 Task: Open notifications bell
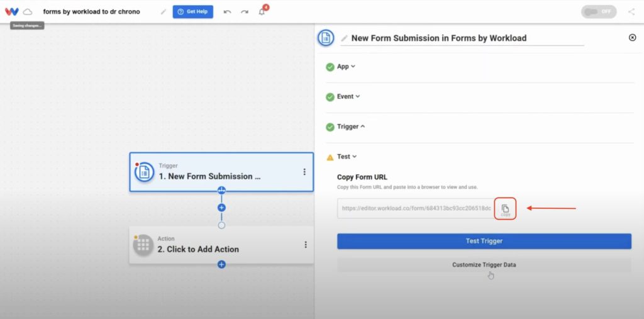point(262,11)
